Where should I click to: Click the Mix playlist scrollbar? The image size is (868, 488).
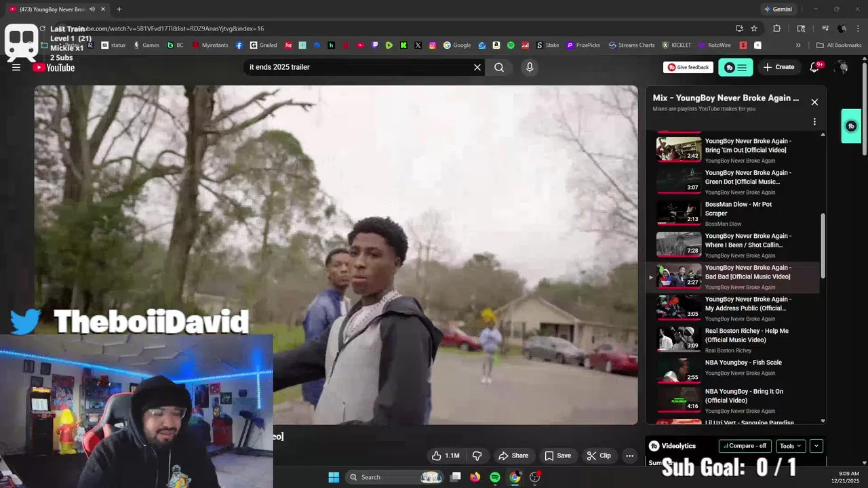pos(823,245)
